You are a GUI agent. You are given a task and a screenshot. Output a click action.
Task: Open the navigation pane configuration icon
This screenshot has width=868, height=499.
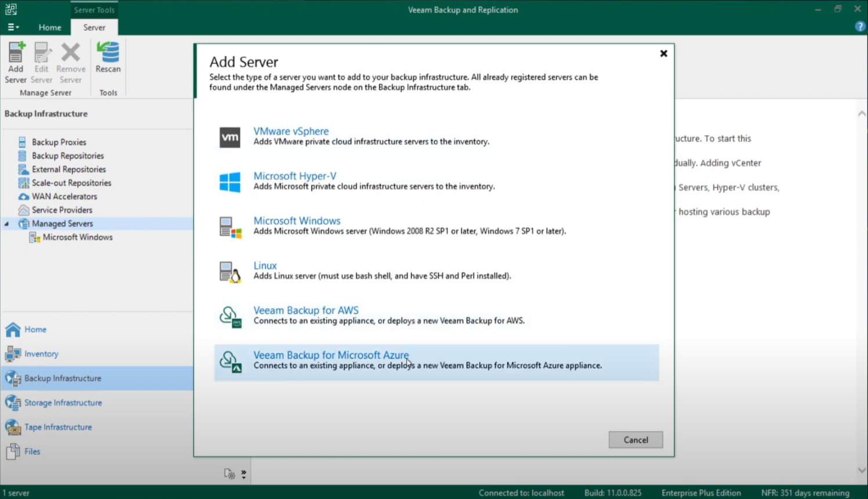230,474
